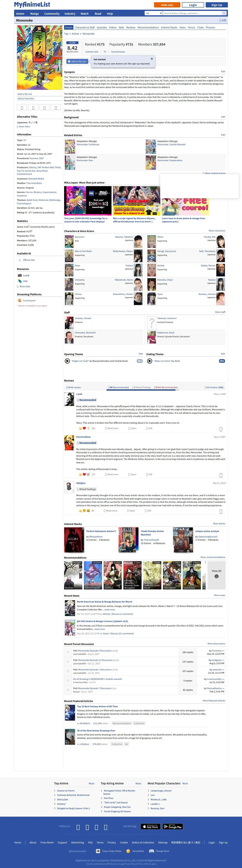Click the first social share icon under the poster
This screenshot has height=868, width=242.
(22, 108)
